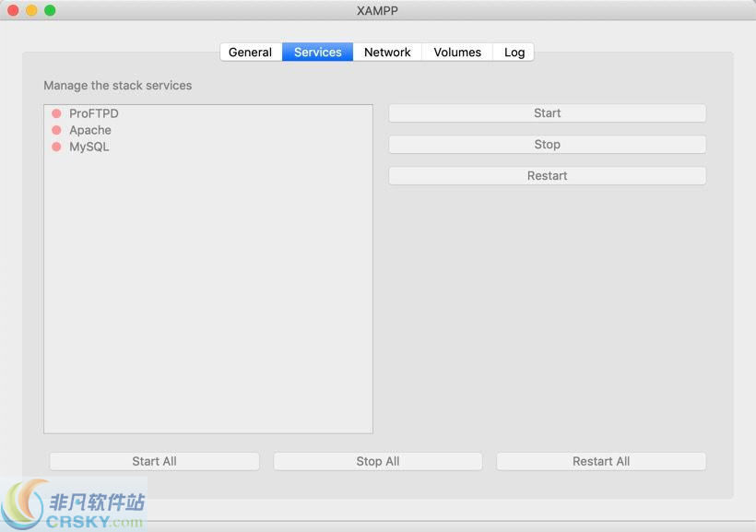Switch to the General tab
This screenshot has height=532, width=756.
pyautogui.click(x=251, y=52)
